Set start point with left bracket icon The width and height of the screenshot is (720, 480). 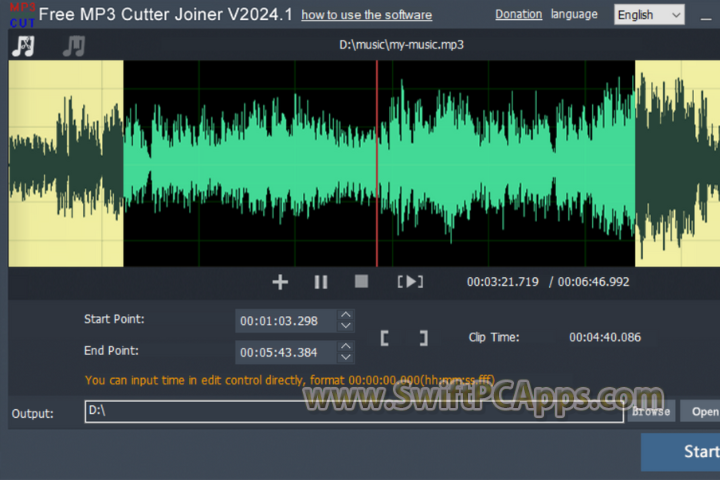point(385,338)
